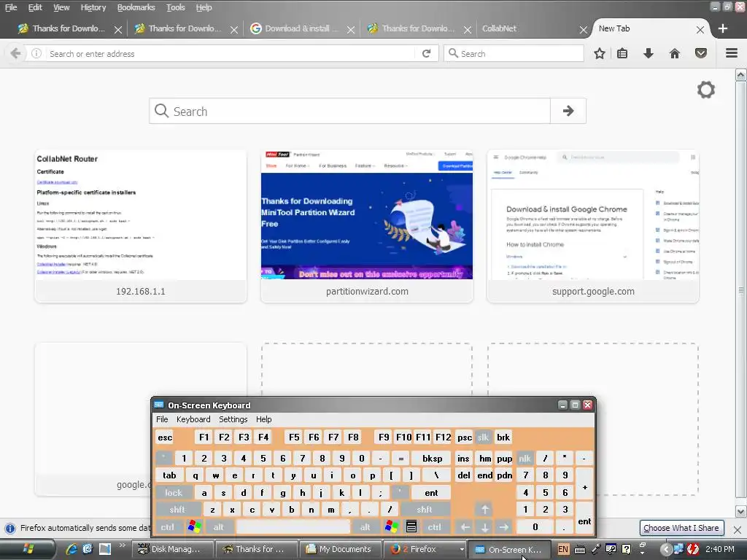Open Firefox History menu
This screenshot has width=747, height=560.
tap(93, 7)
